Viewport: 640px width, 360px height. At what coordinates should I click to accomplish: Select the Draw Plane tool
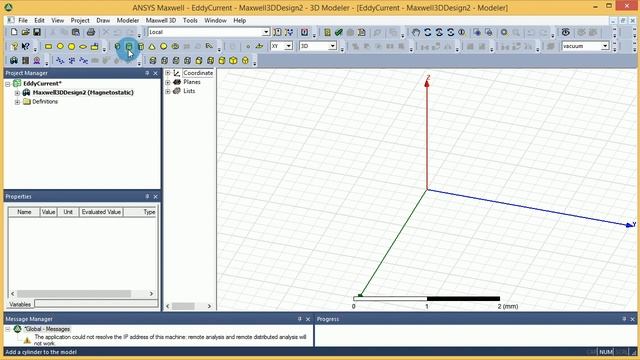(x=259, y=47)
